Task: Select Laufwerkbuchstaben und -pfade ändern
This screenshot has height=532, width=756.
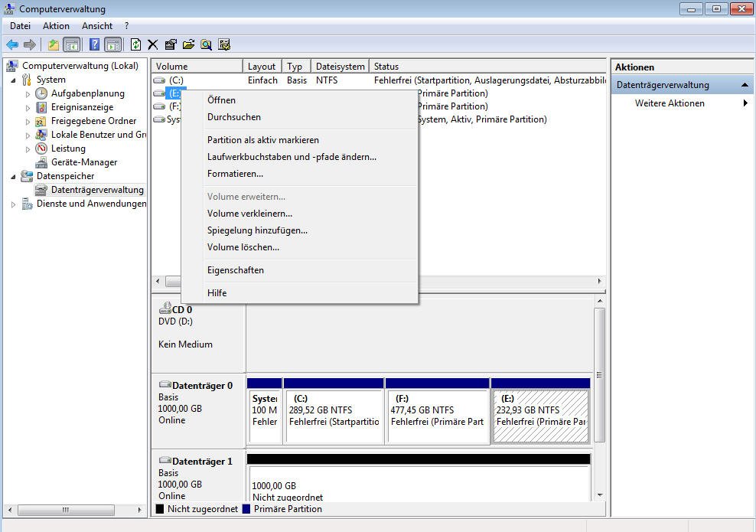Action: [299, 157]
